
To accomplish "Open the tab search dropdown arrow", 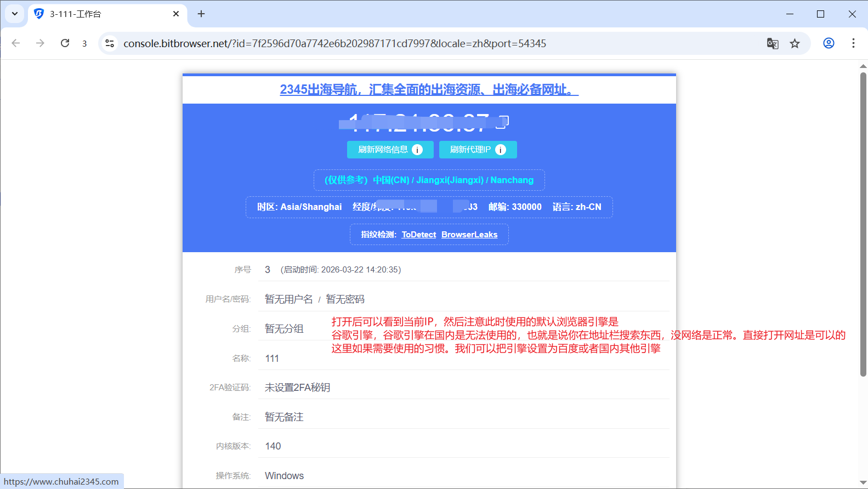I will 15,14.
